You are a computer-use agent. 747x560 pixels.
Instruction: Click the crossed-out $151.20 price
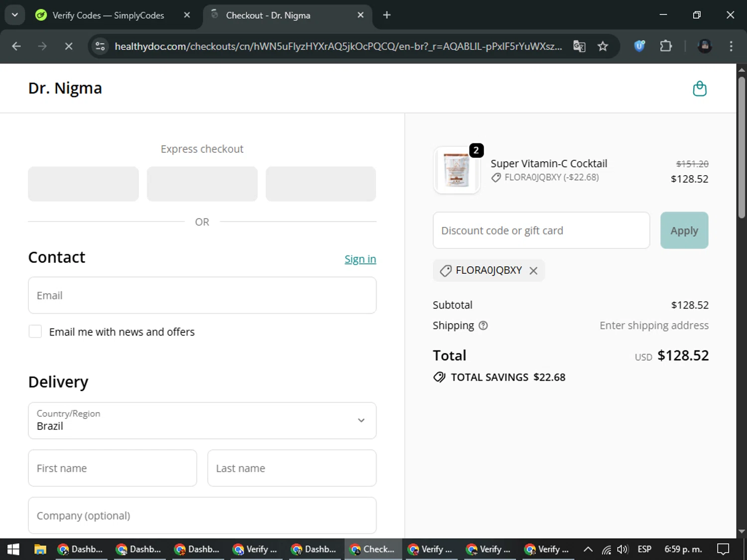pyautogui.click(x=692, y=164)
